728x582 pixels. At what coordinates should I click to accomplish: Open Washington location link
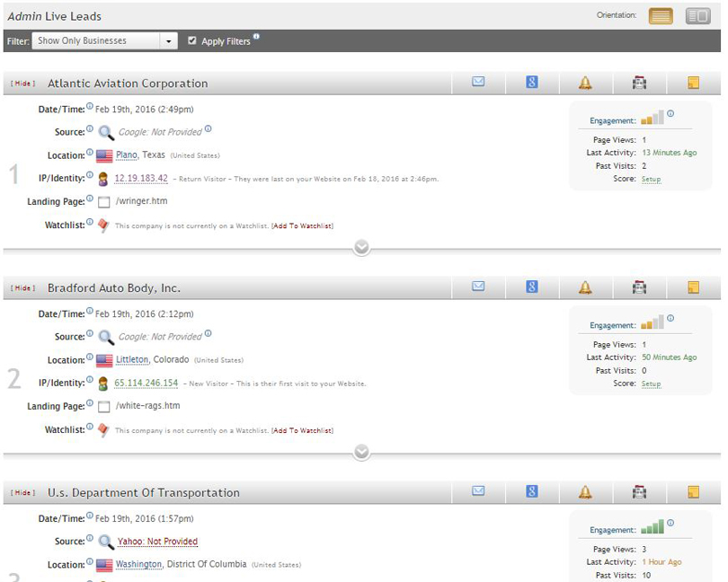[x=138, y=564]
